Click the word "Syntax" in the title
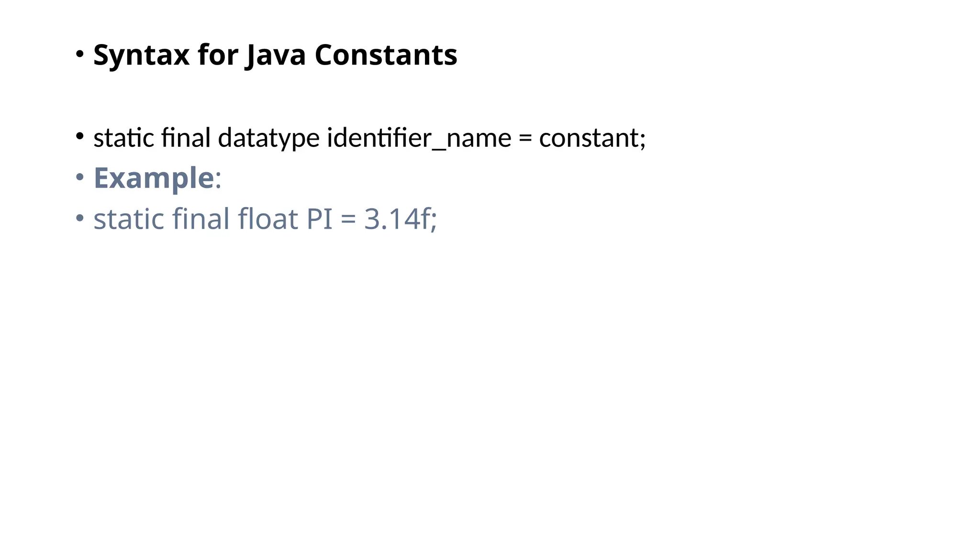This screenshot has width=980, height=551. tap(141, 55)
